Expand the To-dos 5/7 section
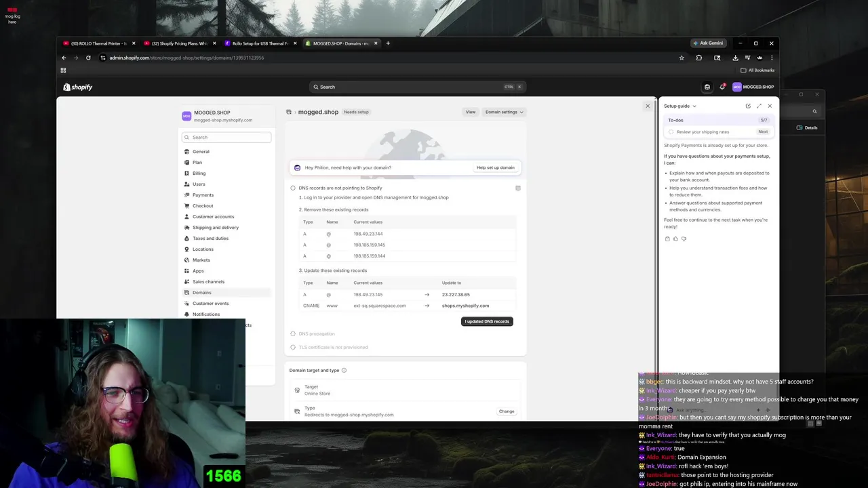The height and width of the screenshot is (488, 868). click(x=717, y=120)
